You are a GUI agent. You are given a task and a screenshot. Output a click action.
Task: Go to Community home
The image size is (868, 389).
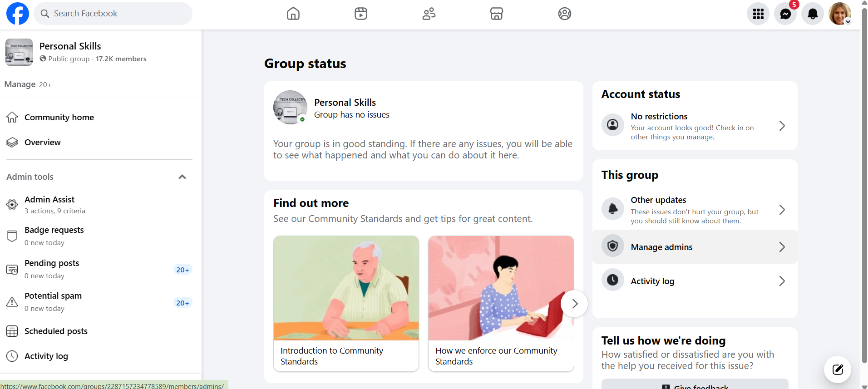(x=99, y=118)
